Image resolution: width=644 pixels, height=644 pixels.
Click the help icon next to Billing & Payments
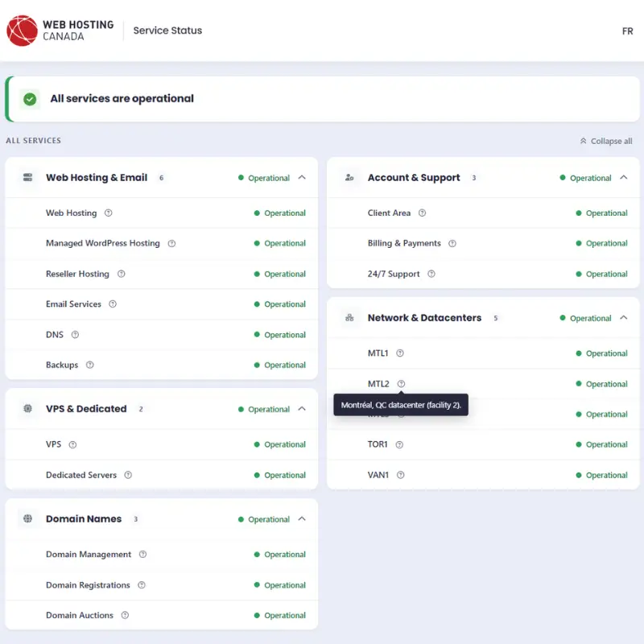[x=452, y=244]
